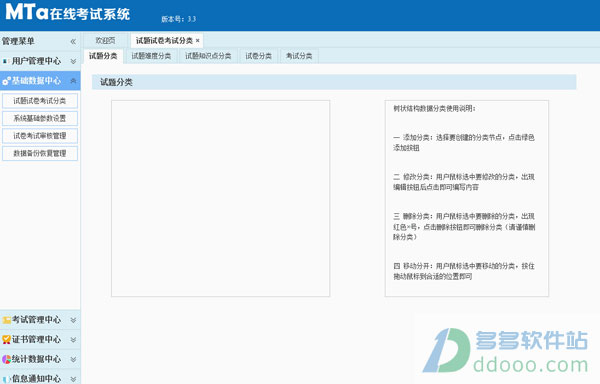The image size is (600, 384).
Task: Click the 四 移动分开 instruction text
Action: (464, 271)
